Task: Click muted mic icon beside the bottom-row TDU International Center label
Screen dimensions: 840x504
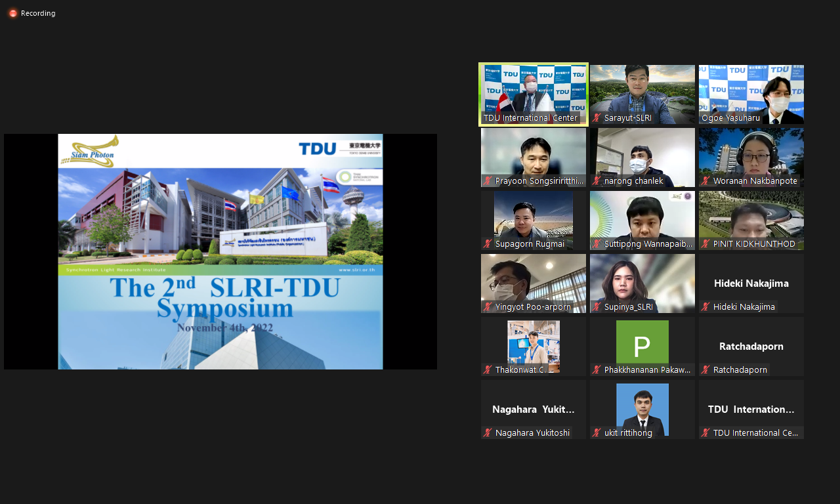Action: [x=705, y=433]
